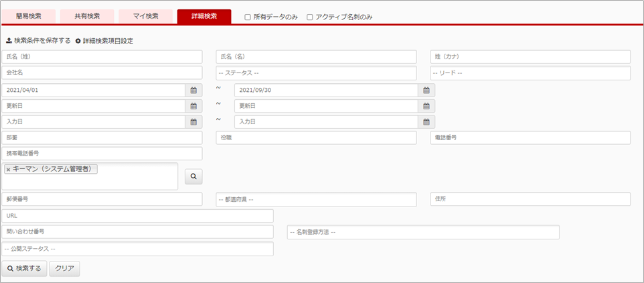Open the -- リード -- dropdown
The image size is (644, 283).
530,73
